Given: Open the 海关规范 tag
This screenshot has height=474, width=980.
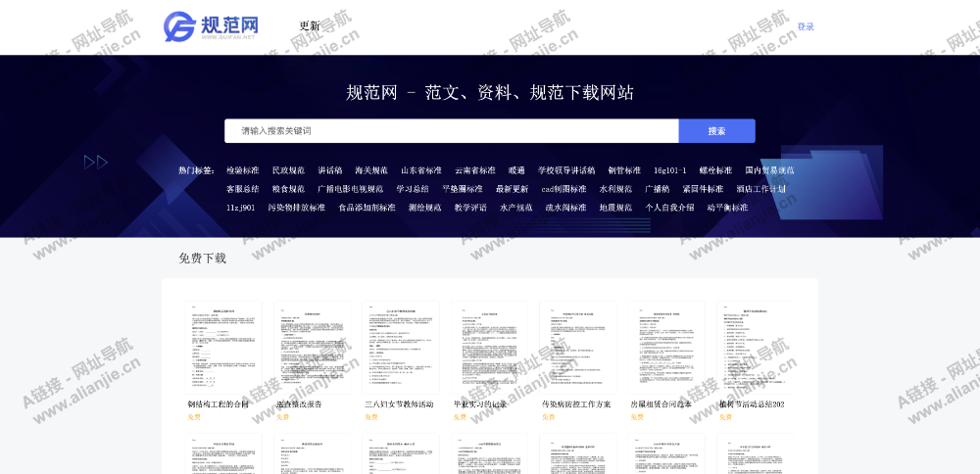Looking at the screenshot, I should [x=371, y=169].
